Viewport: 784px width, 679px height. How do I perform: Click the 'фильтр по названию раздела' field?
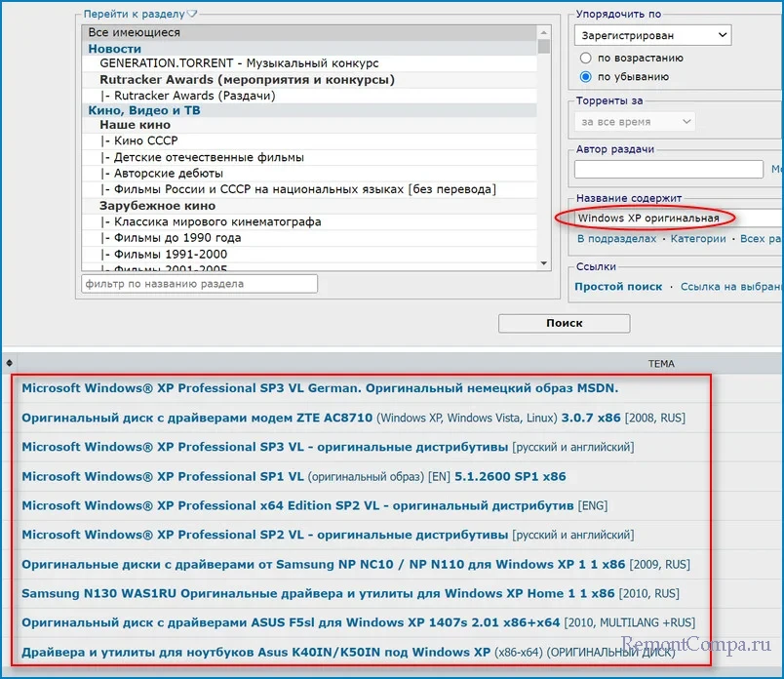click(x=200, y=284)
